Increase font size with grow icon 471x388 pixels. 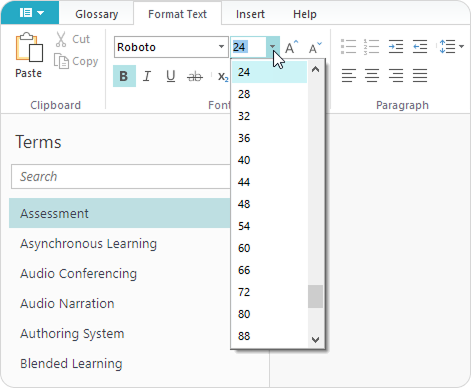coord(291,47)
